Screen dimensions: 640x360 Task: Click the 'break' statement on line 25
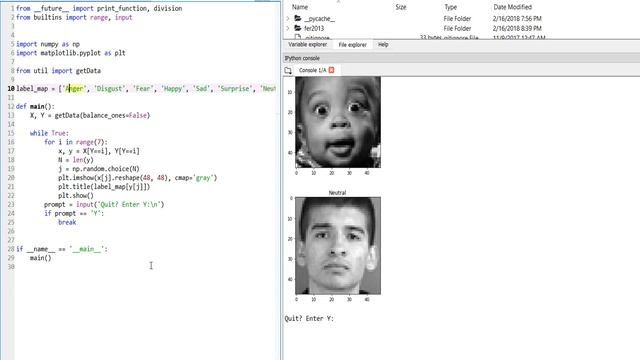click(x=67, y=222)
